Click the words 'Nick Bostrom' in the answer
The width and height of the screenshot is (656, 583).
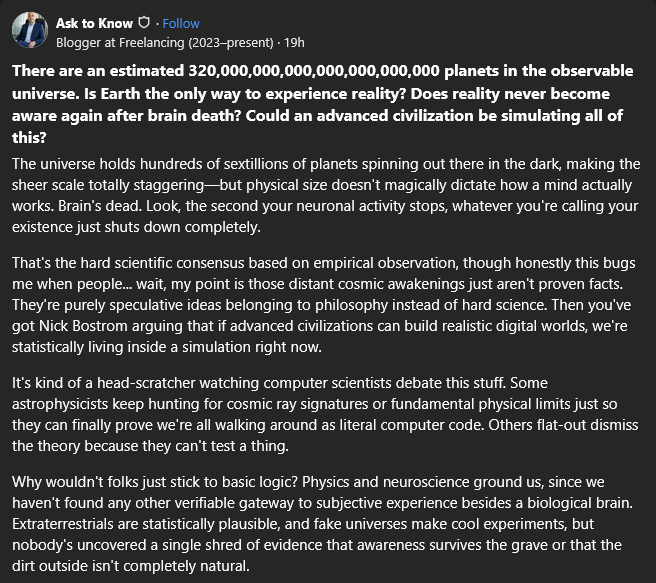[x=83, y=326]
